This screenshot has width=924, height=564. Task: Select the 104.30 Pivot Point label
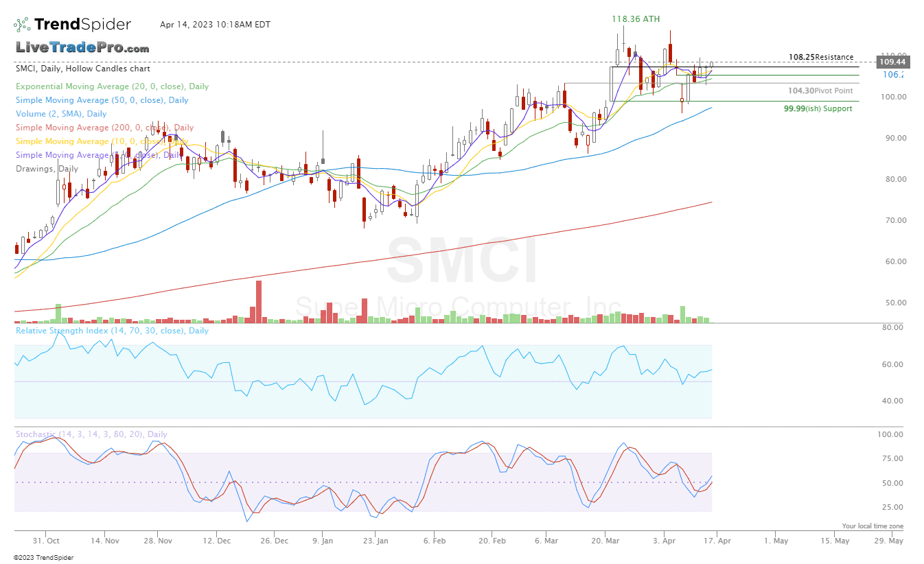tap(820, 91)
